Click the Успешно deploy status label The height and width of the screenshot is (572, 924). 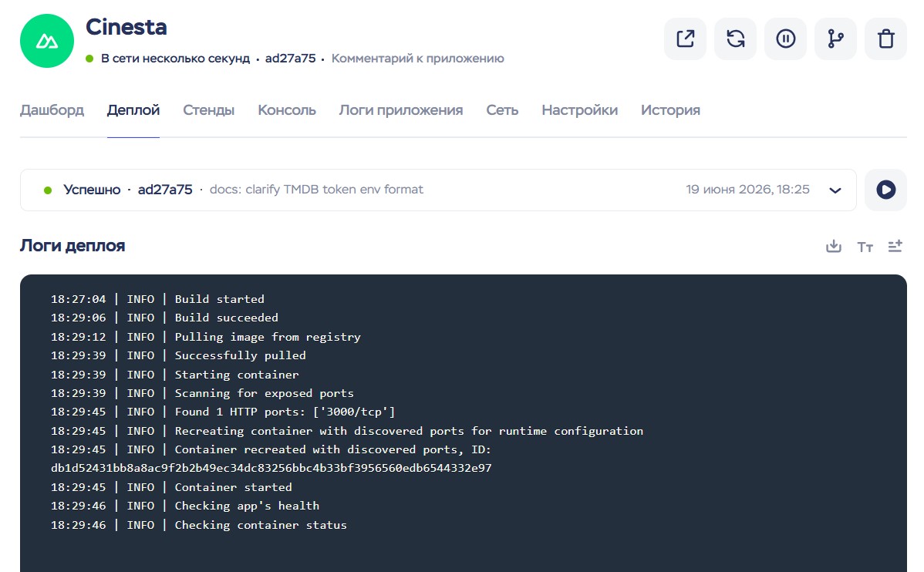click(92, 190)
